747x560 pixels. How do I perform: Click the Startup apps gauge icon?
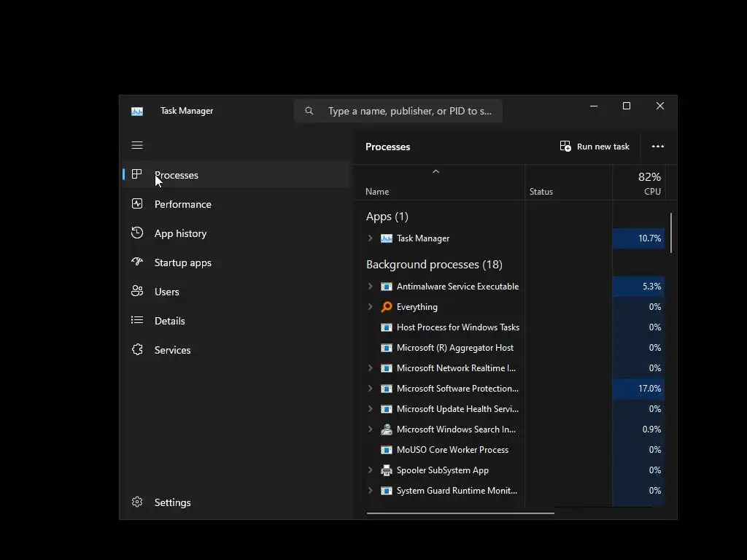click(x=137, y=262)
